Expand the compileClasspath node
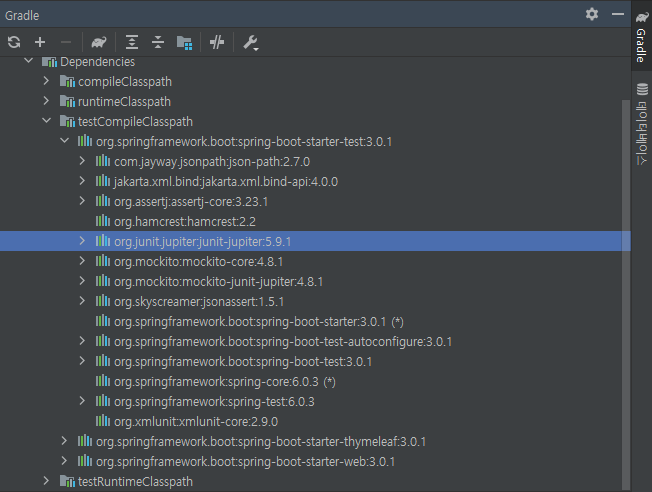The width and height of the screenshot is (652, 492). (46, 81)
